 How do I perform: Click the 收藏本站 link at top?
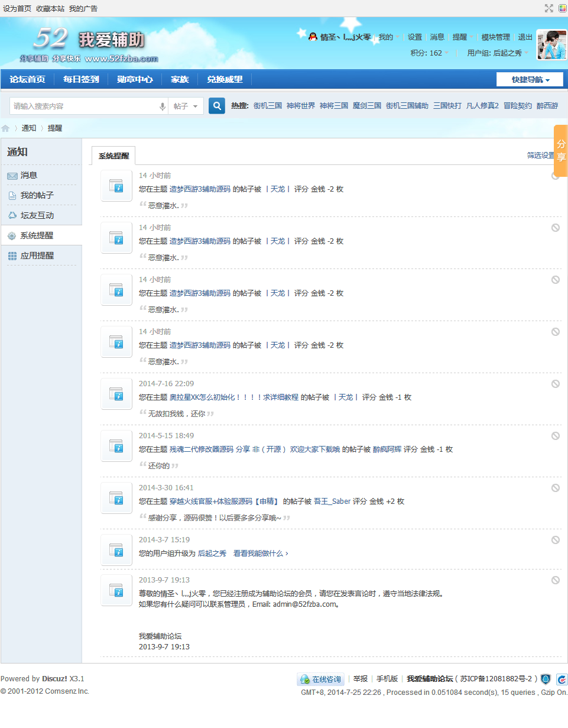(x=50, y=9)
